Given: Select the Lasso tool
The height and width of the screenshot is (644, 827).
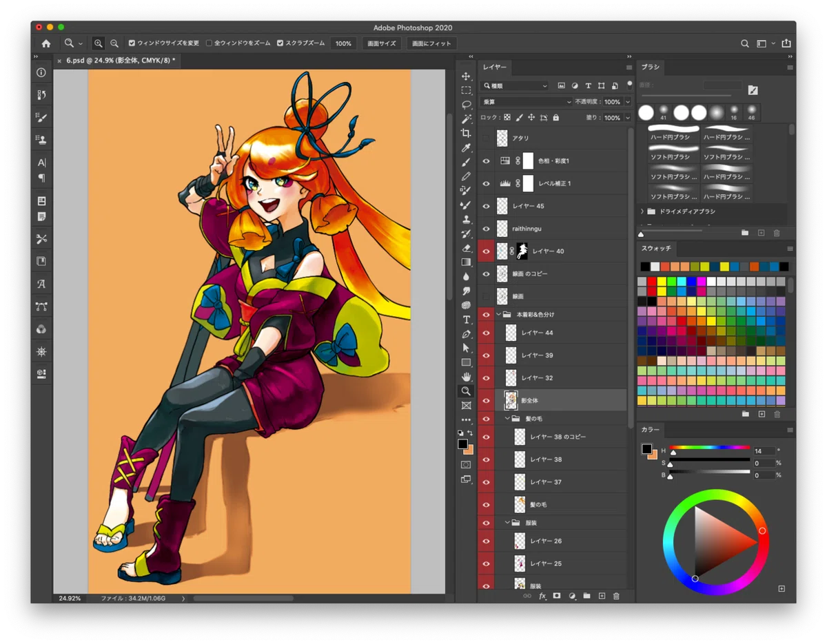Looking at the screenshot, I should coord(467,105).
